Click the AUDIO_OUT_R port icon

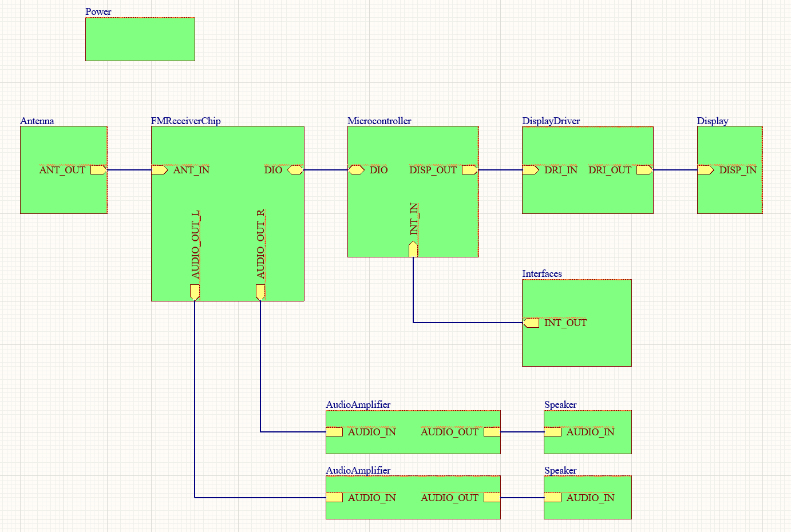point(260,292)
